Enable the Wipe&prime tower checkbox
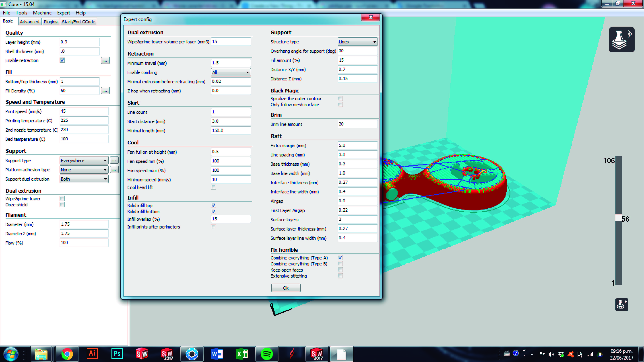Viewport: 644px width, 362px height. [x=62, y=199]
